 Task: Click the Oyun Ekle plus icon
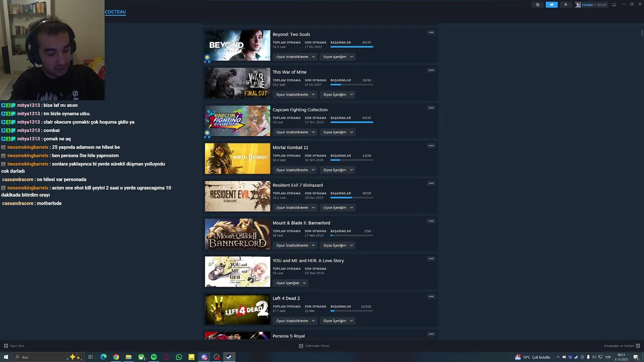[x=6, y=346]
